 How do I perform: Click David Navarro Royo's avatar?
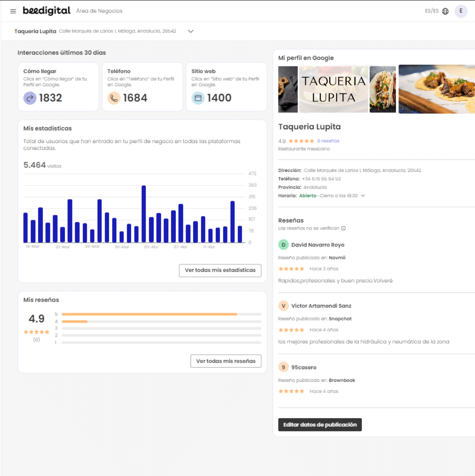283,245
